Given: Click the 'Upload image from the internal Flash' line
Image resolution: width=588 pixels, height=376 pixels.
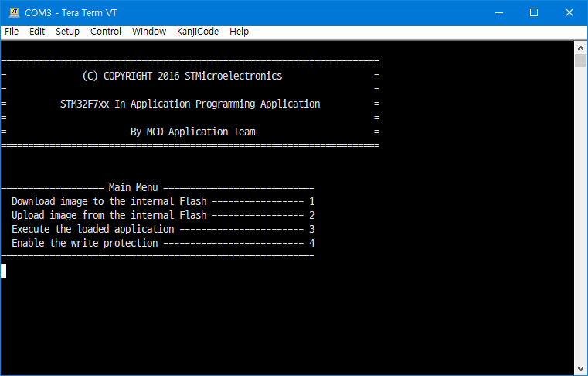Looking at the screenshot, I should (x=163, y=215).
